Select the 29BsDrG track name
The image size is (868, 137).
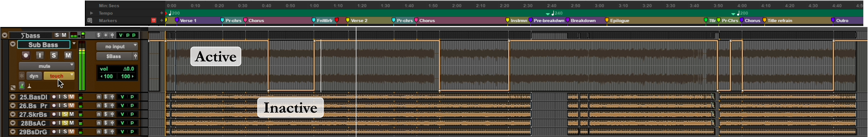pos(33,132)
